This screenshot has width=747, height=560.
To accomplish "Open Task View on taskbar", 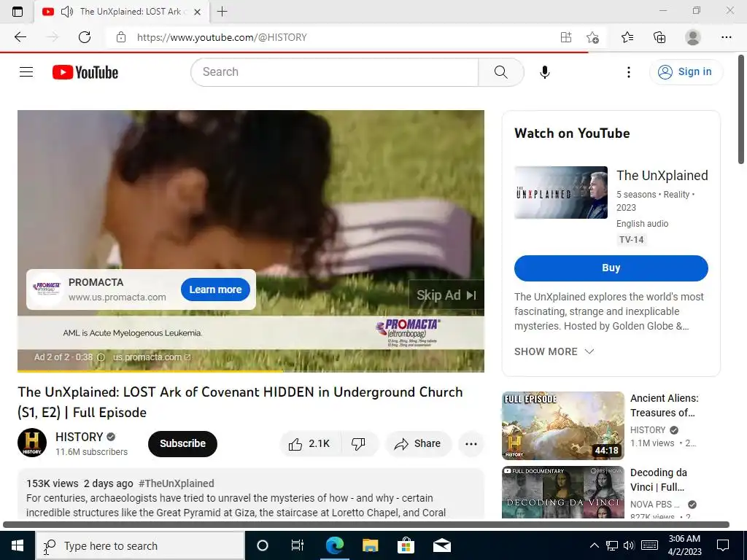I will click(x=298, y=545).
